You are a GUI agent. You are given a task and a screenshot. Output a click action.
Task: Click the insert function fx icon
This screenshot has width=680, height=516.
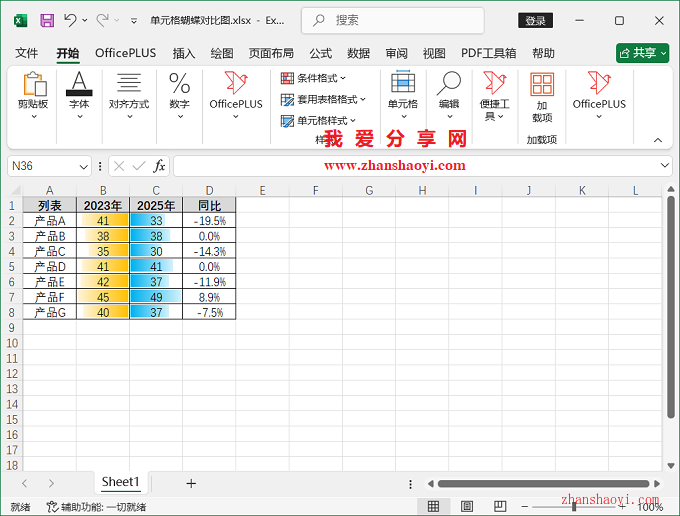coord(159,166)
